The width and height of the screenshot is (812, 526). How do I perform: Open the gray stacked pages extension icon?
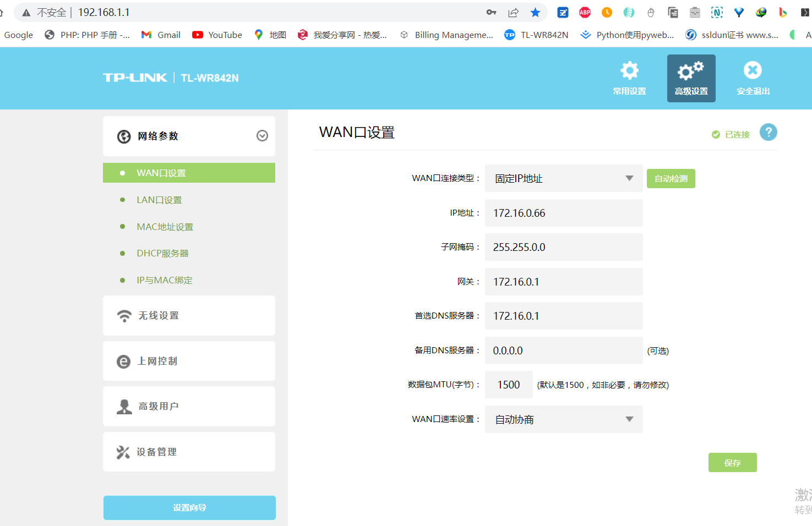point(673,12)
